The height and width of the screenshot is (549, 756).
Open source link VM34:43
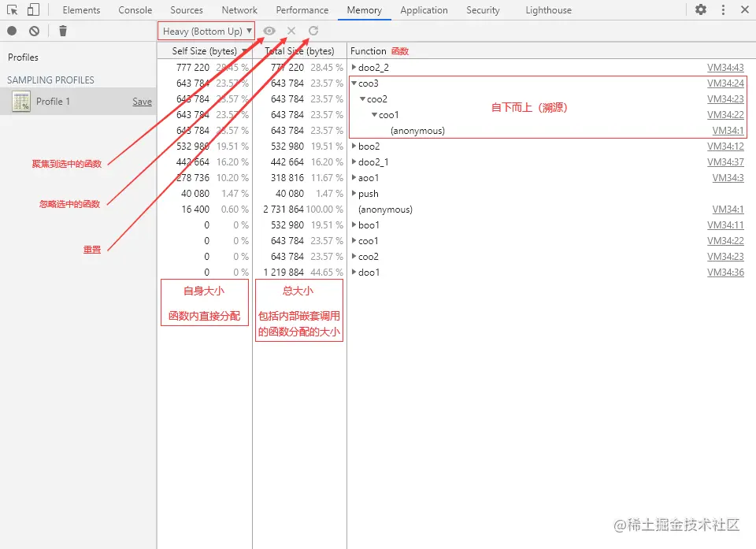tap(725, 68)
